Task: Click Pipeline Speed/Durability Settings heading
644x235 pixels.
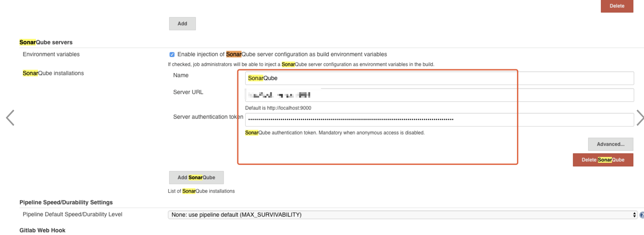Action: point(66,202)
